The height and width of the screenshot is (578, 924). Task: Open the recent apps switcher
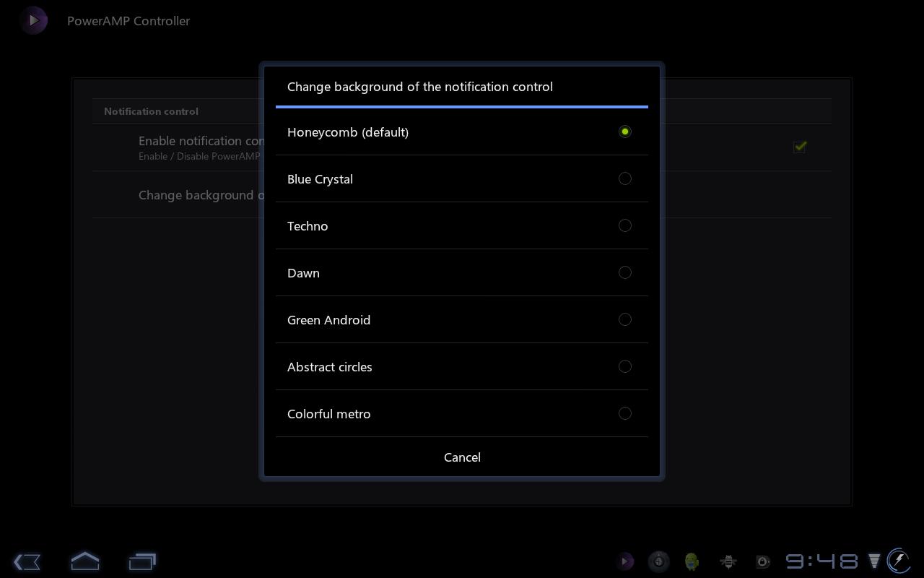[143, 561]
